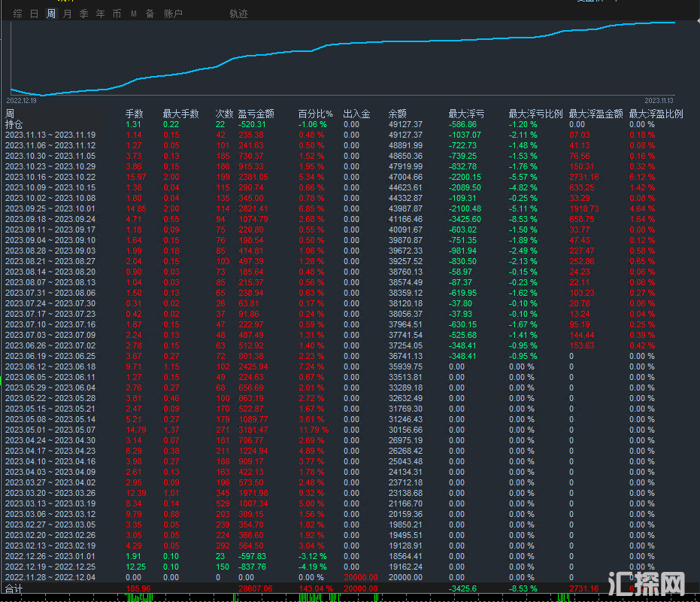Screen dimensions: 700x602
Task: Select the 2022.12.19 ~ 2022.12.25 week row
Action: tap(50, 567)
